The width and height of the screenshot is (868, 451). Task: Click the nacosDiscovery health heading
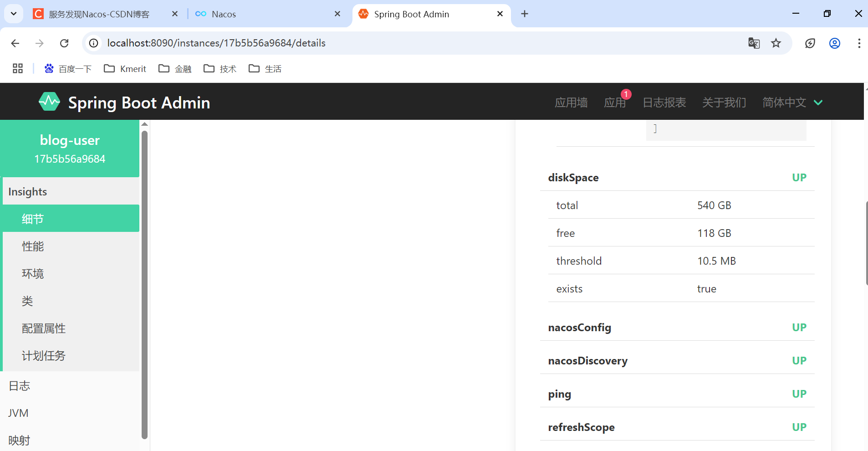point(587,361)
